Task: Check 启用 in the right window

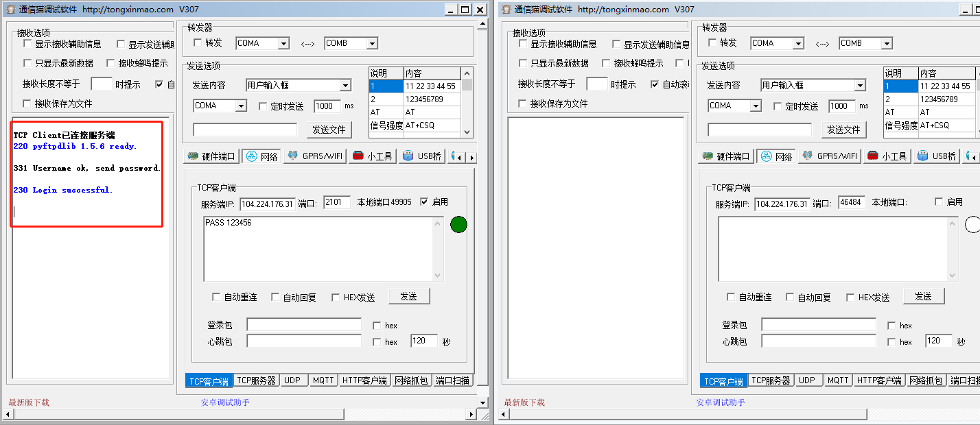Action: [939, 202]
